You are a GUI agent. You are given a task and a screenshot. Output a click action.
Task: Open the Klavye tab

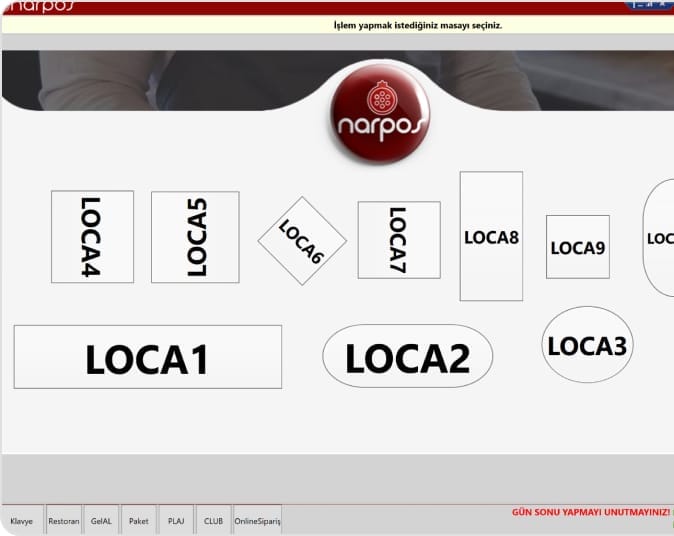click(x=22, y=521)
